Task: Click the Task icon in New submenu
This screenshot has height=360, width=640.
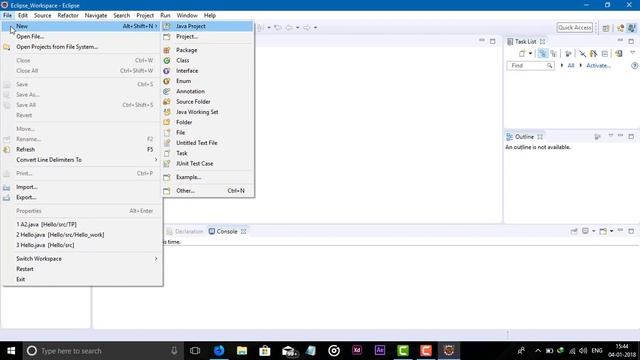Action: [167, 153]
